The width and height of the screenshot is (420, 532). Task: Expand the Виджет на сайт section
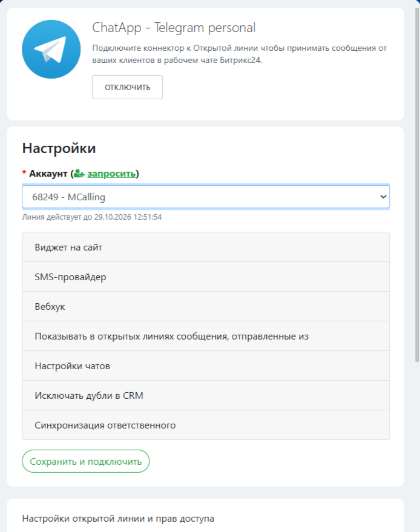pyautogui.click(x=206, y=247)
